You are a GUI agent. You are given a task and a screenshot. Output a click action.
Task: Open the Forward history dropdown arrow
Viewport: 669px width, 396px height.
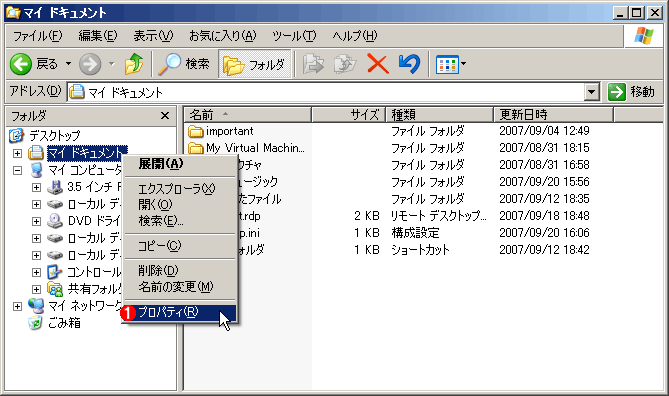112,64
